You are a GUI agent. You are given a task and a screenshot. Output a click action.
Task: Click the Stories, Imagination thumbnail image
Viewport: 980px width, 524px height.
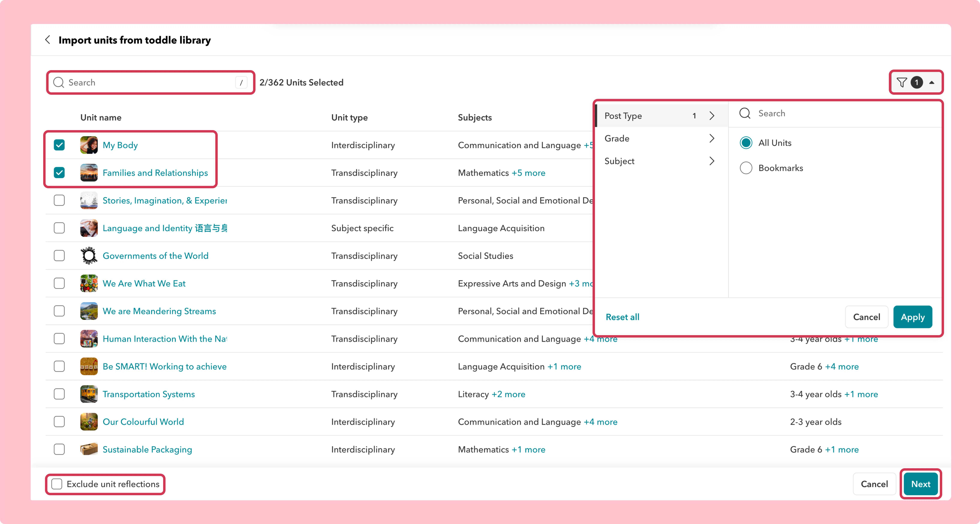[x=89, y=200]
